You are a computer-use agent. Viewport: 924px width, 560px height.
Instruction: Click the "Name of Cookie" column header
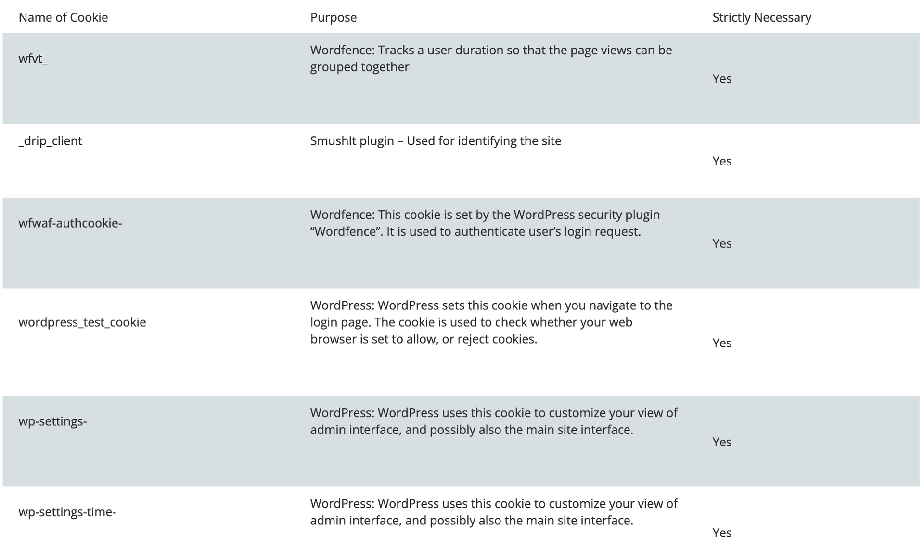coord(63,17)
